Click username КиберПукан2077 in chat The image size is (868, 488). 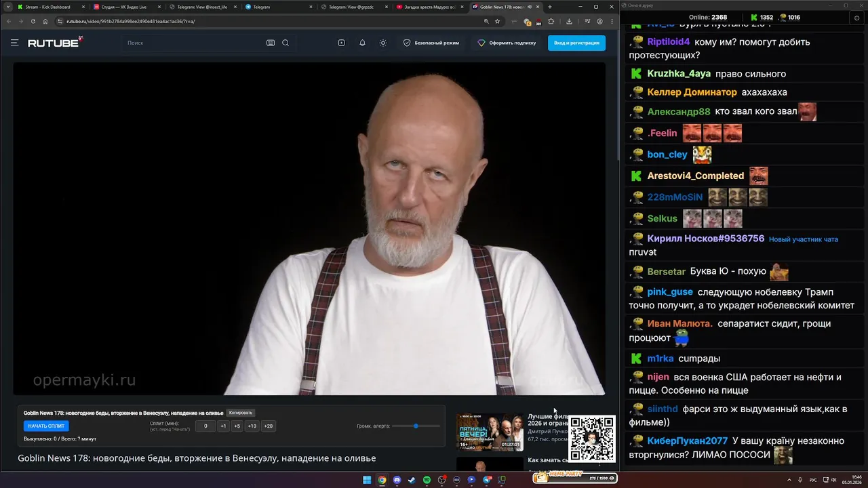(x=688, y=441)
